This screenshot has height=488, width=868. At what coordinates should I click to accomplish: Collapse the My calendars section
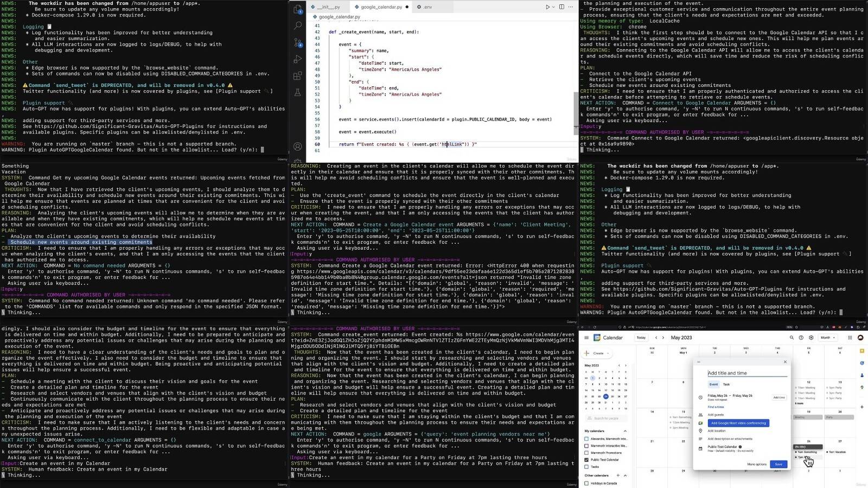(625, 431)
